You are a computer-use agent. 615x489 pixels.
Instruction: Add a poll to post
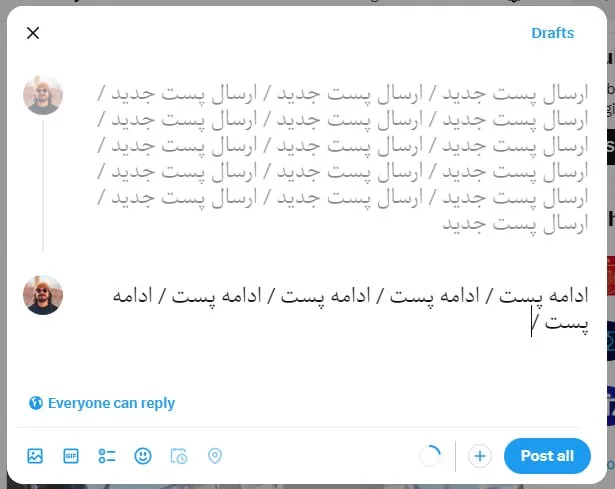click(x=107, y=456)
